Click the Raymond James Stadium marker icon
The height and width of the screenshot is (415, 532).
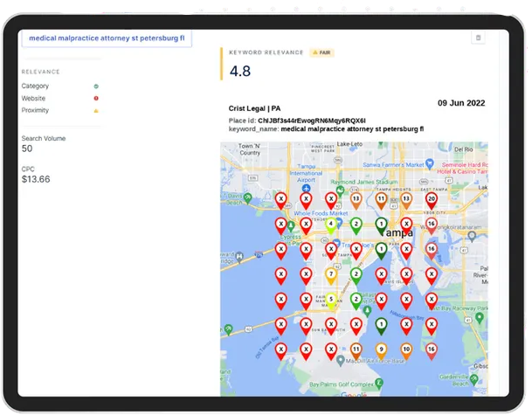coord(340,190)
